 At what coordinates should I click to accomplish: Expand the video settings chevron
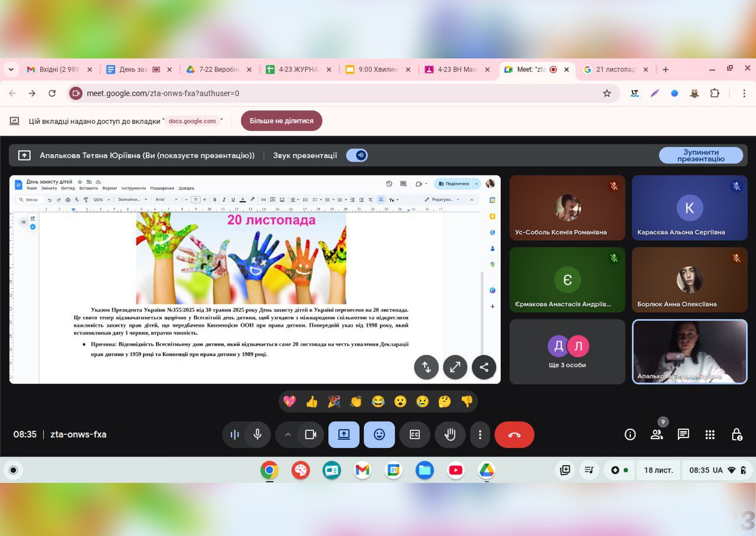[288, 435]
